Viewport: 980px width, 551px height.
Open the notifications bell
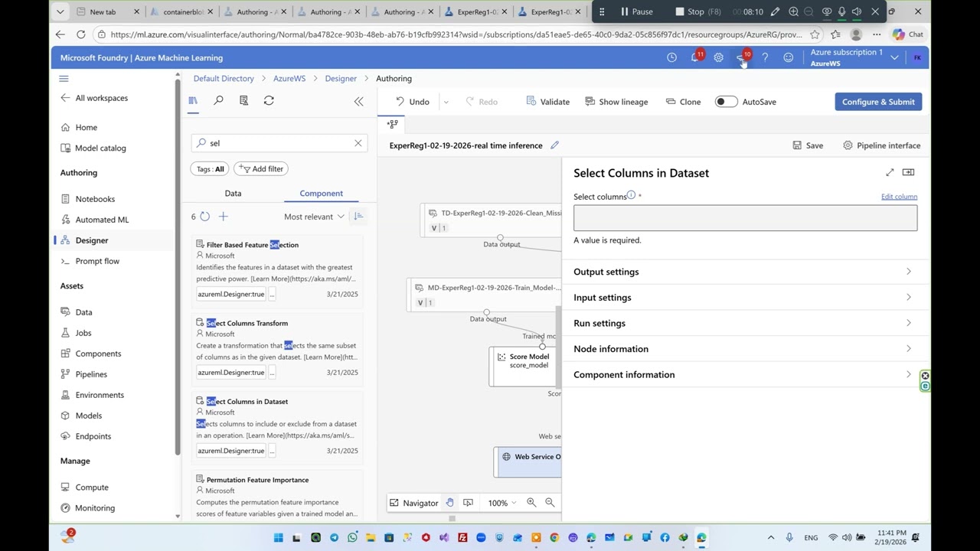click(695, 57)
